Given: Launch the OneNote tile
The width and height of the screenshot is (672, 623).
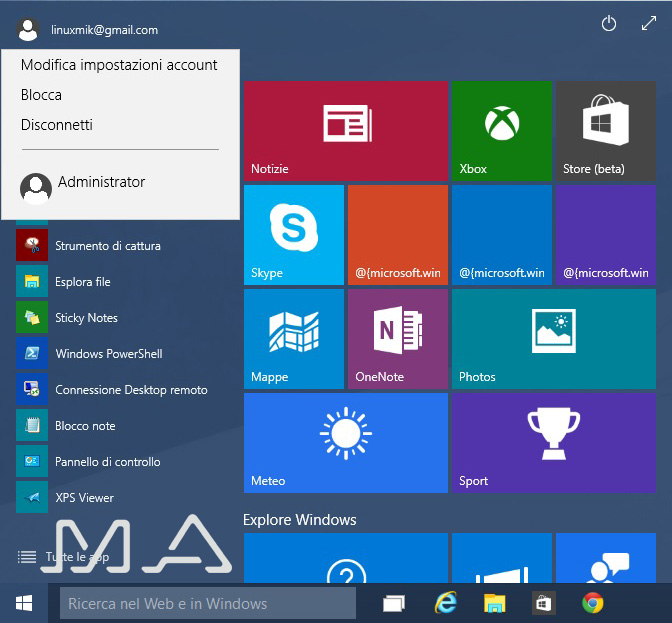Looking at the screenshot, I should [398, 339].
